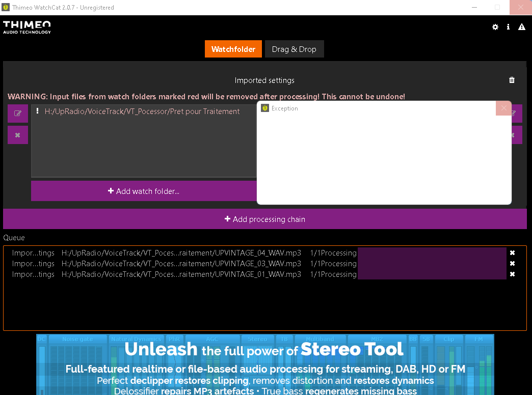532x395 pixels.
Task: Close the Exception dialog
Action: (x=503, y=108)
